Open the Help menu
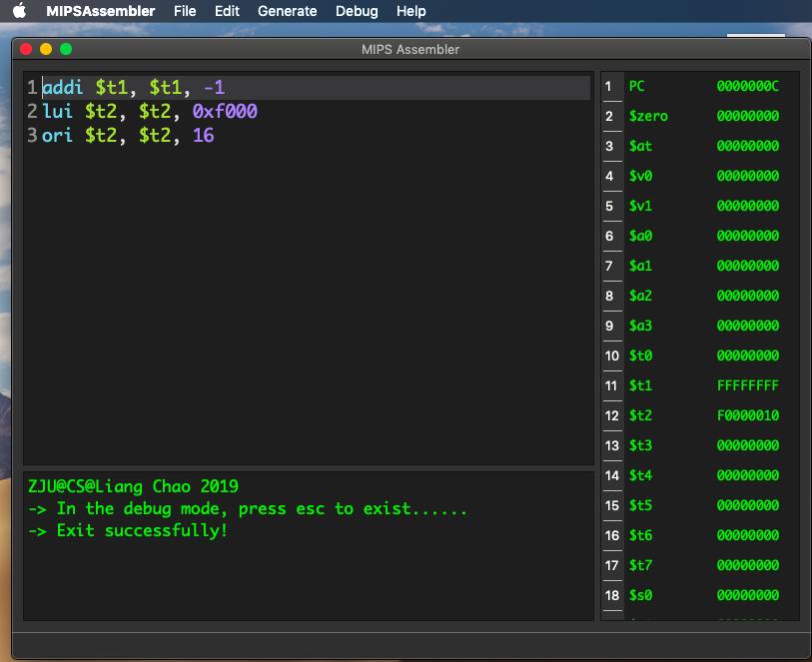812x662 pixels. [411, 11]
